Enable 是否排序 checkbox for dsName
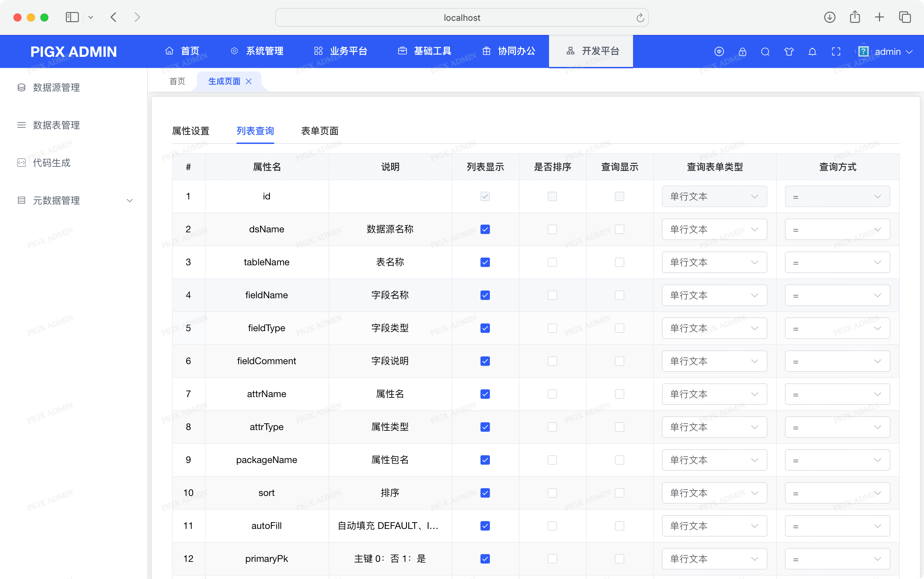Screen dimensions: 924x579 552,229
